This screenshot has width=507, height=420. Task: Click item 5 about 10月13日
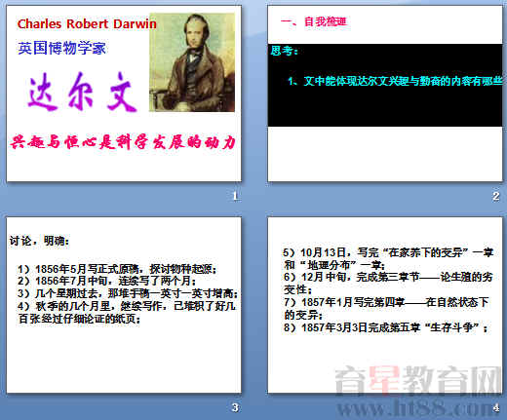[388, 258]
